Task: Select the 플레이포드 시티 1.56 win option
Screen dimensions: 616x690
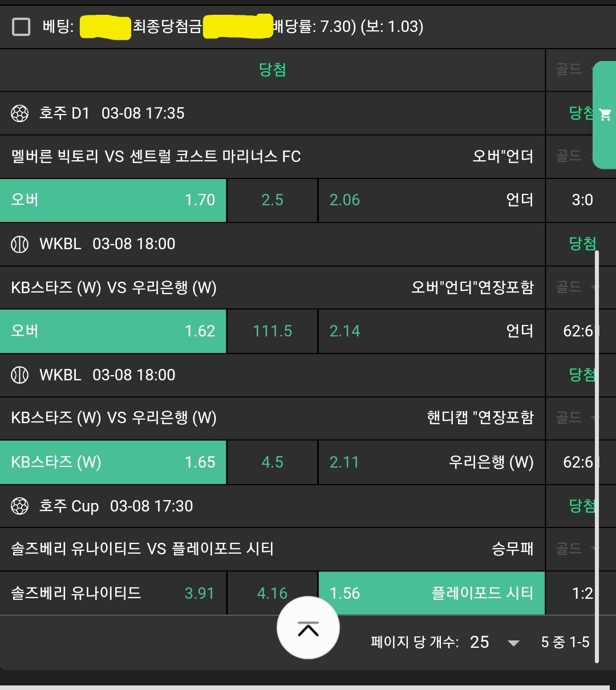Action: (x=431, y=593)
